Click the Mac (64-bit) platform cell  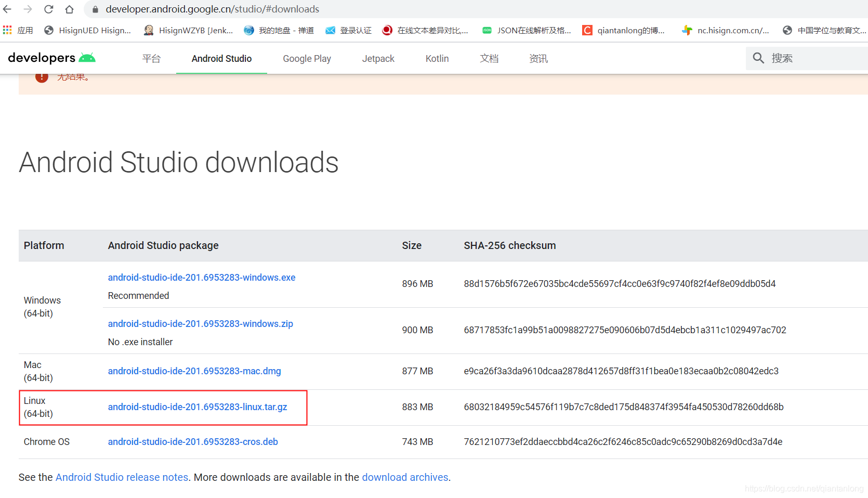coord(38,371)
